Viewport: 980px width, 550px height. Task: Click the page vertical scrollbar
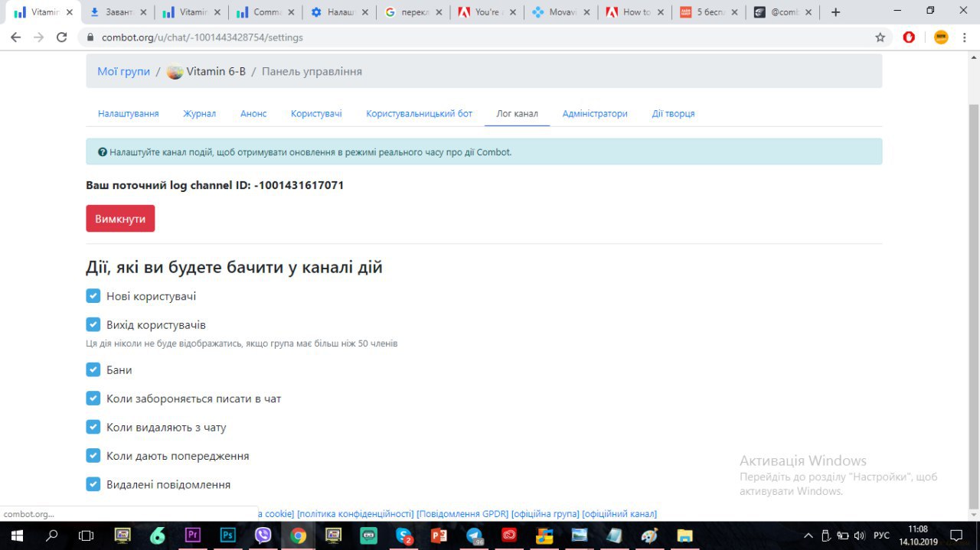coord(973,306)
